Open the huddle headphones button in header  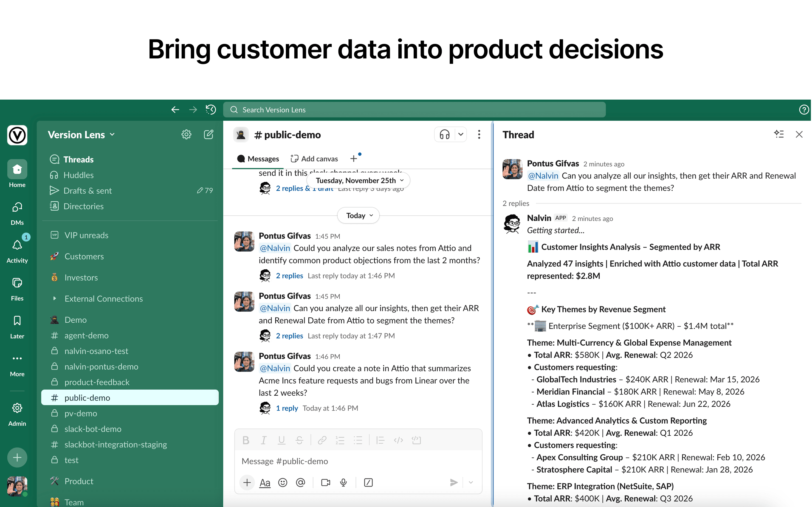tap(445, 134)
